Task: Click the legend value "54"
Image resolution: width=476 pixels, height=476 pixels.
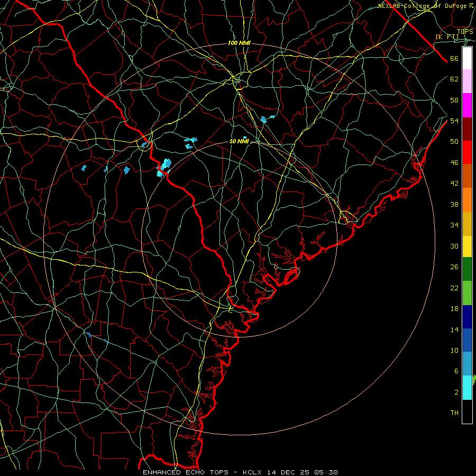Action: pos(454,121)
